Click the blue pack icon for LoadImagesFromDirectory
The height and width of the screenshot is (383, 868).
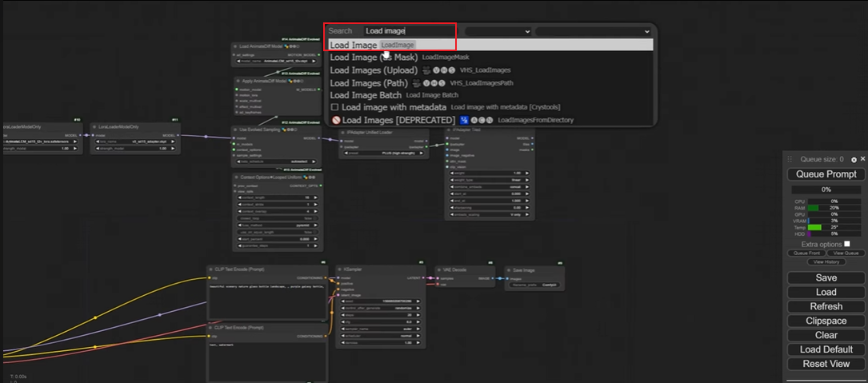(x=465, y=120)
